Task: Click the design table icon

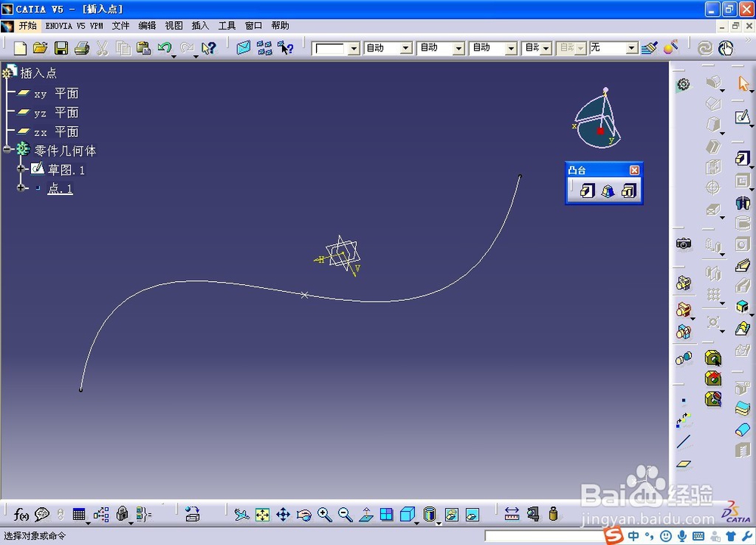Action: pos(79,515)
